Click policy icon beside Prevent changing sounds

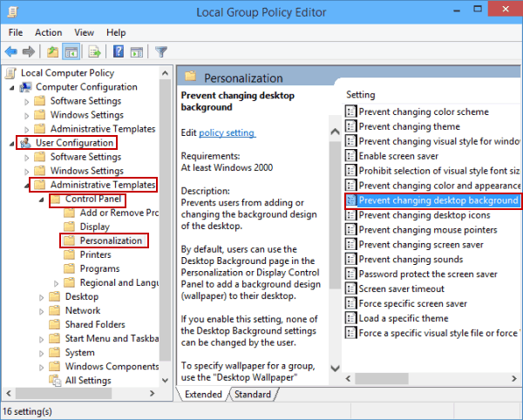click(350, 259)
